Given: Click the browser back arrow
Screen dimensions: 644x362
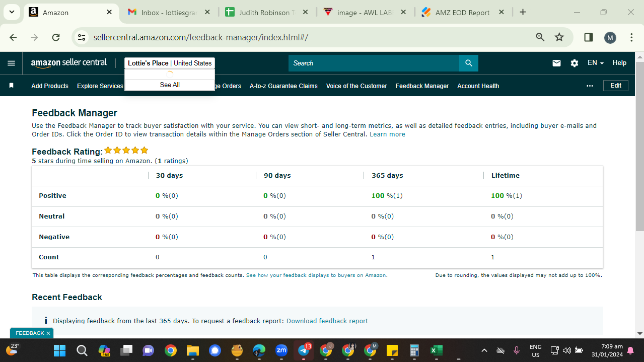Looking at the screenshot, I should pos(13,37).
